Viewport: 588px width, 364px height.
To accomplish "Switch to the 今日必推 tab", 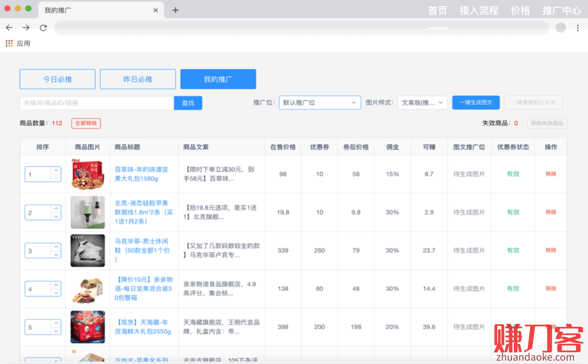I will tap(57, 79).
